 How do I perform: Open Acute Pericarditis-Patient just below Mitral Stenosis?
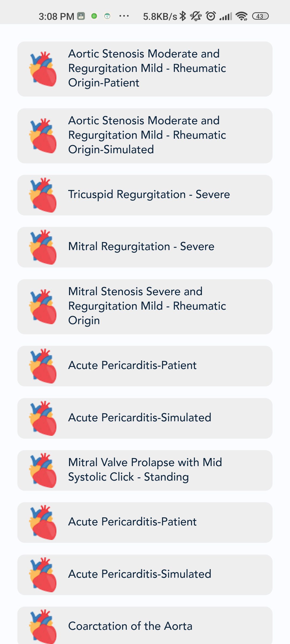pyautogui.click(x=132, y=365)
